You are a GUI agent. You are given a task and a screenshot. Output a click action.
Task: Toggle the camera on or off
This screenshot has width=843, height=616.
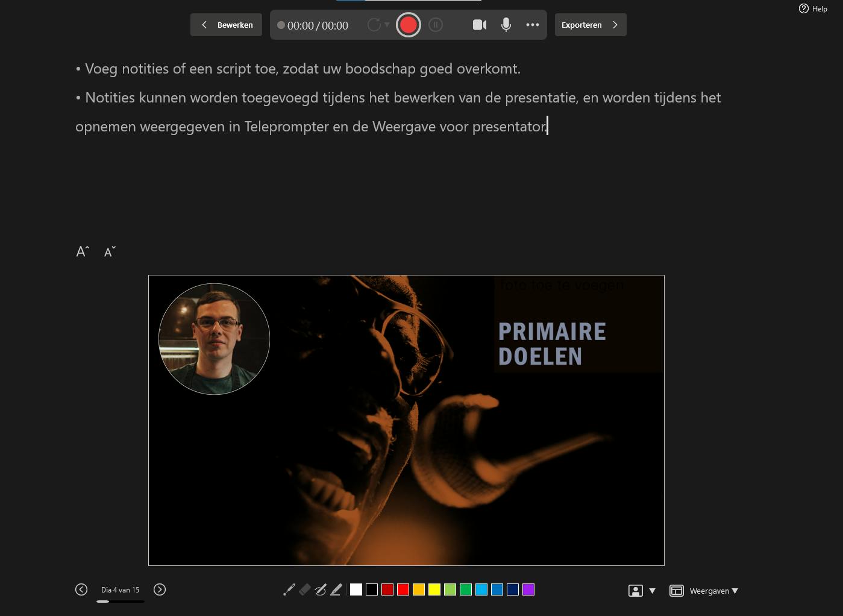pyautogui.click(x=480, y=25)
